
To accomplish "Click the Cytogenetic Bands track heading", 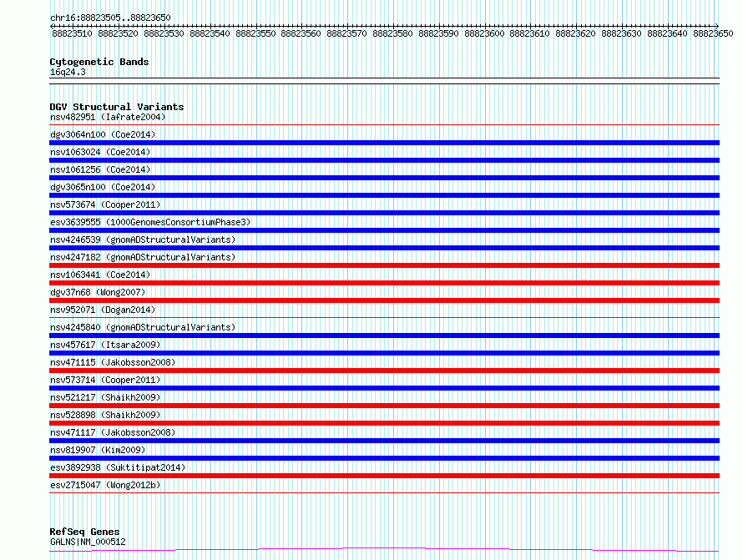I will 99,62.
